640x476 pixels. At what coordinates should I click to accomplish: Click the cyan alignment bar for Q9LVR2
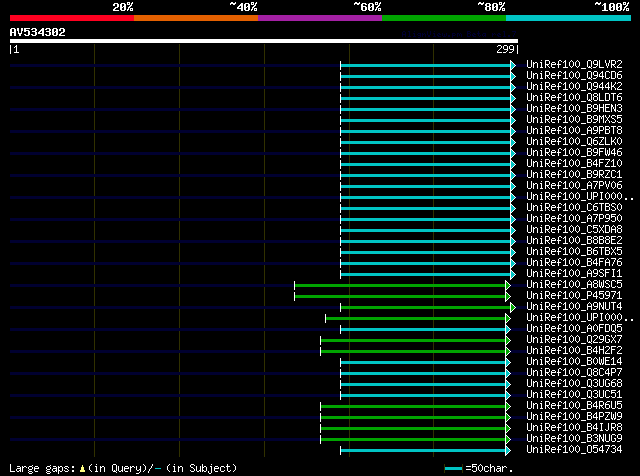tap(425, 65)
